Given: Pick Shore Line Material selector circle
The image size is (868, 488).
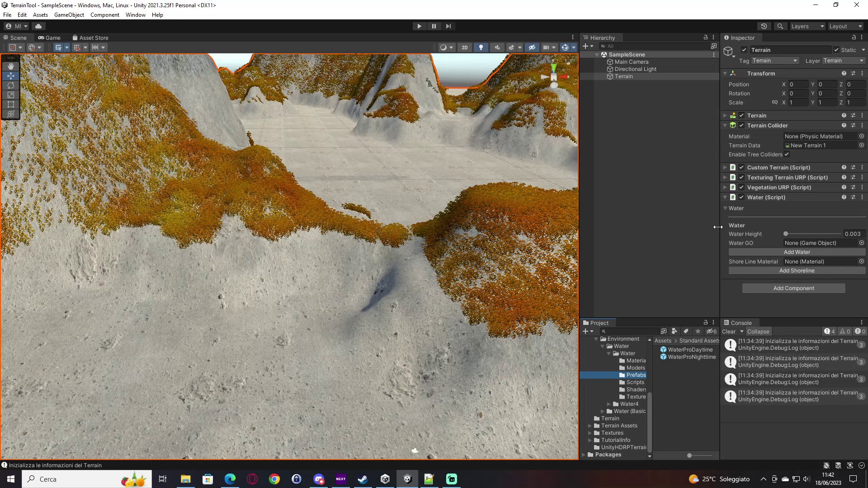Looking at the screenshot, I should pyautogui.click(x=861, y=261).
